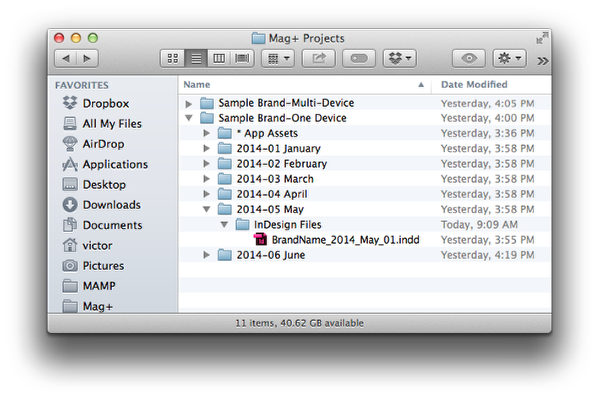
Task: Expand the 2014-02 February folder
Action: coord(206,163)
